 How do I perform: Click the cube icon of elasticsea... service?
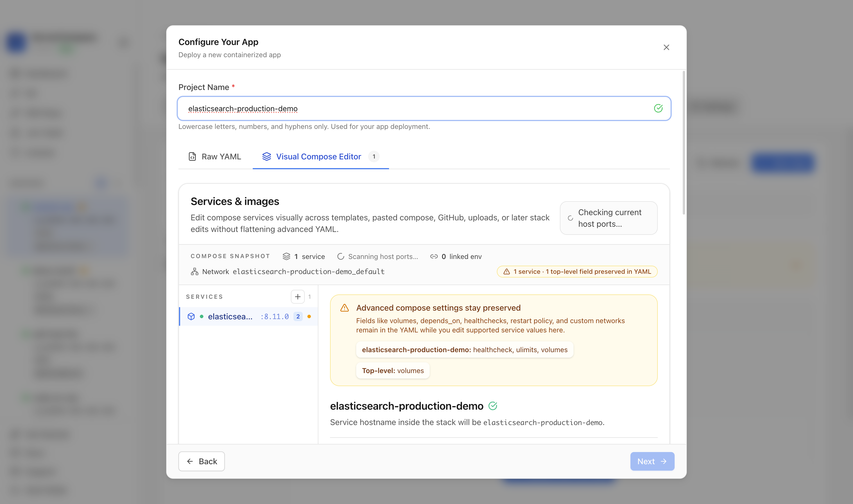click(x=191, y=316)
